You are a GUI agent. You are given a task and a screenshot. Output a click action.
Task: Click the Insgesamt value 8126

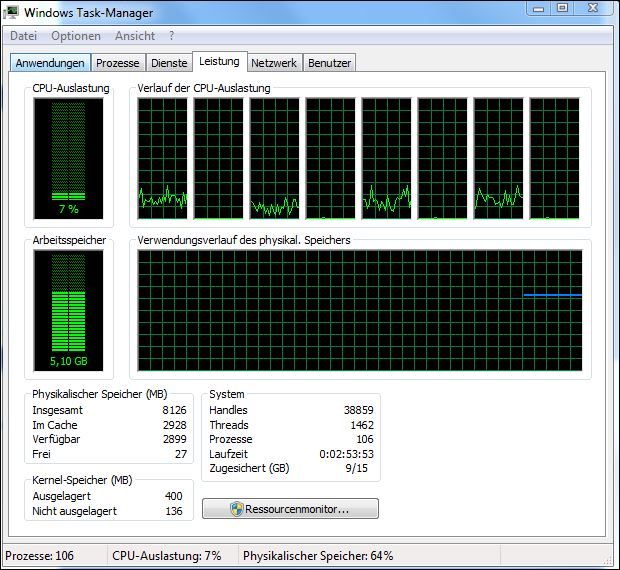174,410
